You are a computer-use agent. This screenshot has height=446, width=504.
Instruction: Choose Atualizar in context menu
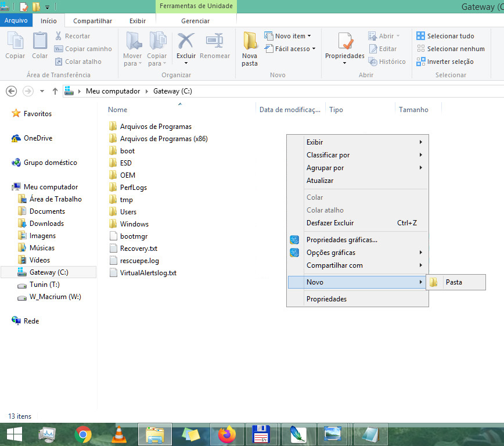[320, 181]
